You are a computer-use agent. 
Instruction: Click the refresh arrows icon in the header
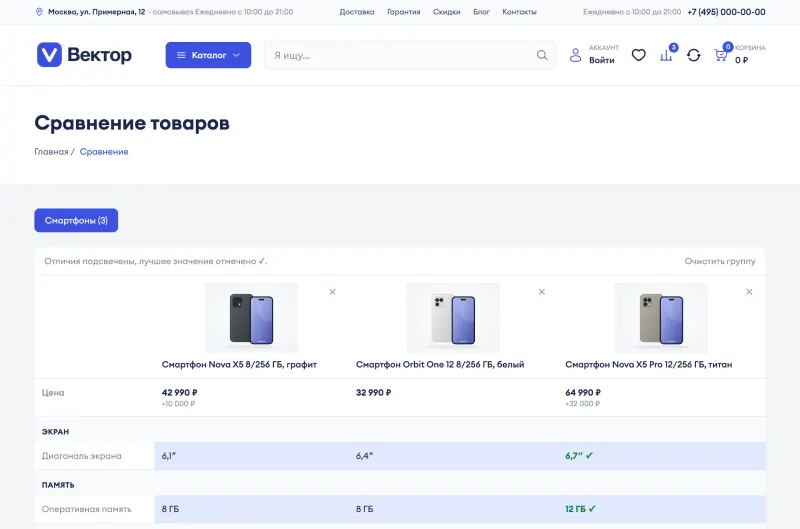(693, 55)
